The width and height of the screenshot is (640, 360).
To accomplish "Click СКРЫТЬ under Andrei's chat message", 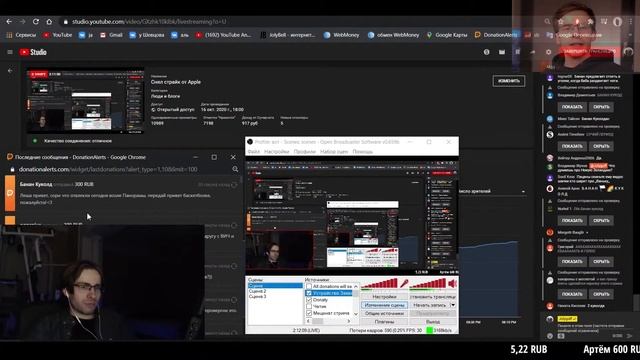I will click(601, 146).
